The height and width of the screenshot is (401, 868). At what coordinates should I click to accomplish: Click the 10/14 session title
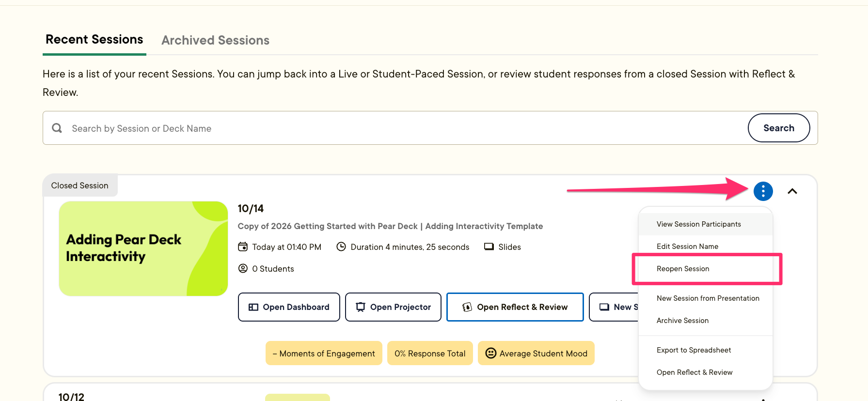click(251, 209)
